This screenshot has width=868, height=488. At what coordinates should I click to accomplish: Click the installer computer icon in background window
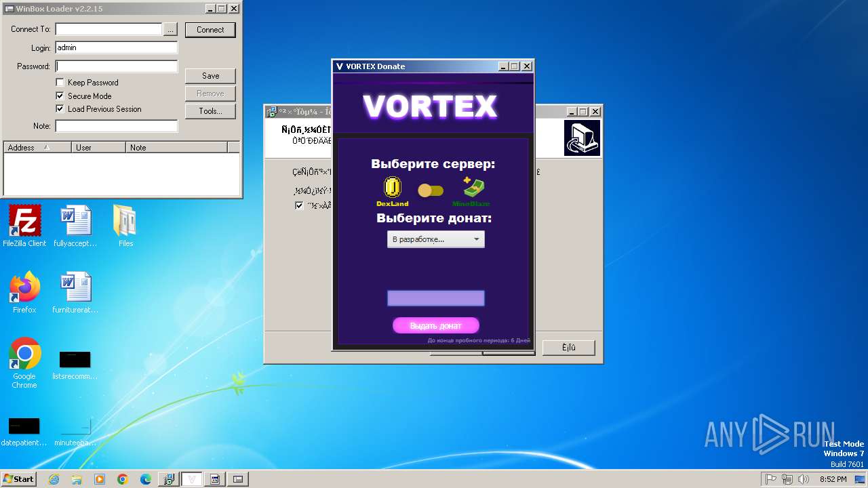coord(582,138)
